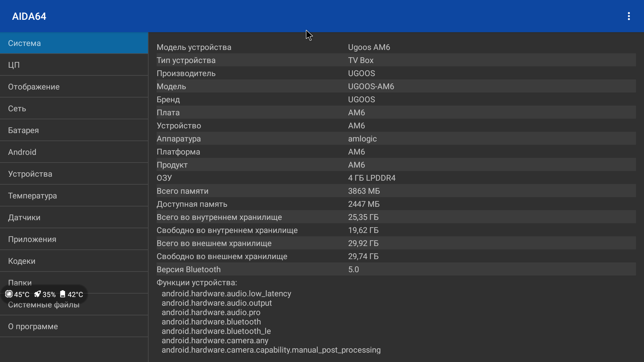Screen dimensions: 644x362
Task: Click the 29,74 ГБ value
Action: pyautogui.click(x=363, y=256)
